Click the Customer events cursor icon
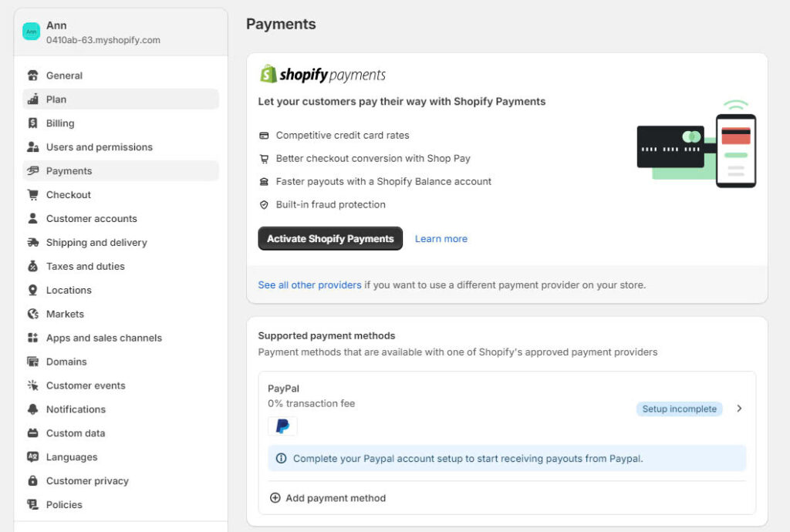The height and width of the screenshot is (532, 790). [32, 386]
